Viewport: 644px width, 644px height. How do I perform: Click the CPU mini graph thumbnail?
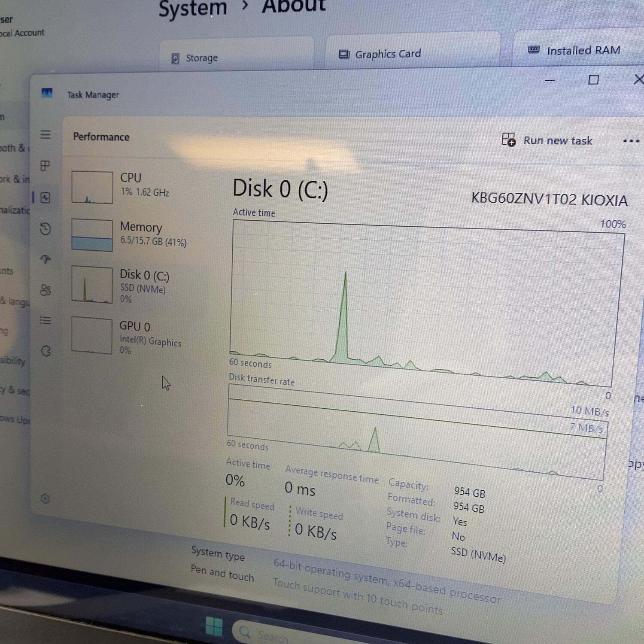(x=92, y=187)
